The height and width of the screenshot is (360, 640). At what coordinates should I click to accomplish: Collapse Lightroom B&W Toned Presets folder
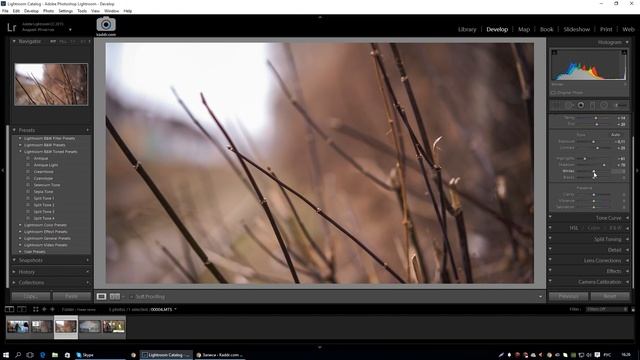[x=20, y=151]
